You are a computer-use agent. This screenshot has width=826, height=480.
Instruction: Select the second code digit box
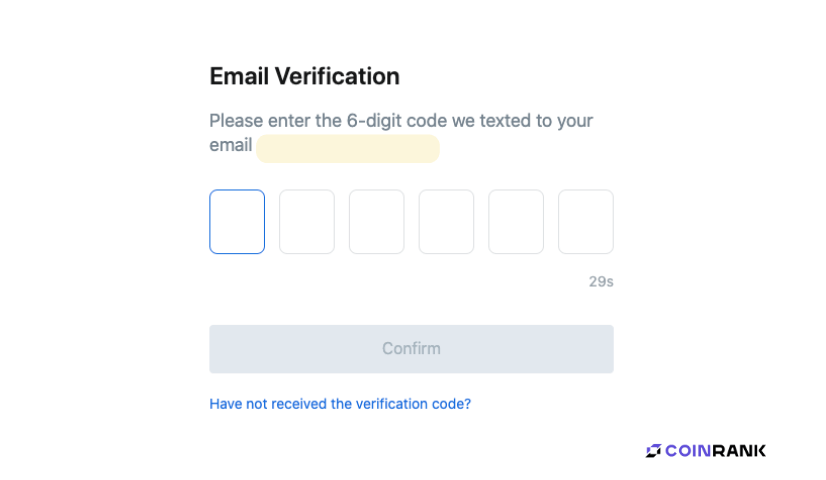[x=307, y=222]
